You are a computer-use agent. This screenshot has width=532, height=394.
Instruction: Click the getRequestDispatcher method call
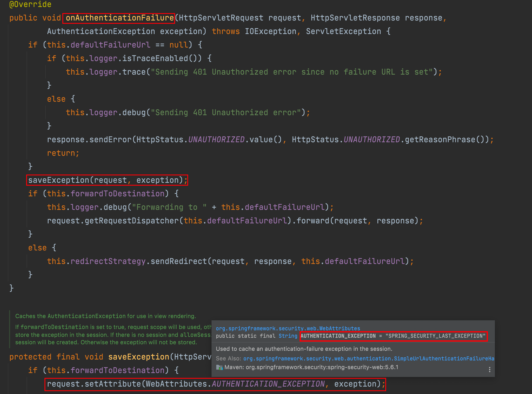131,221
